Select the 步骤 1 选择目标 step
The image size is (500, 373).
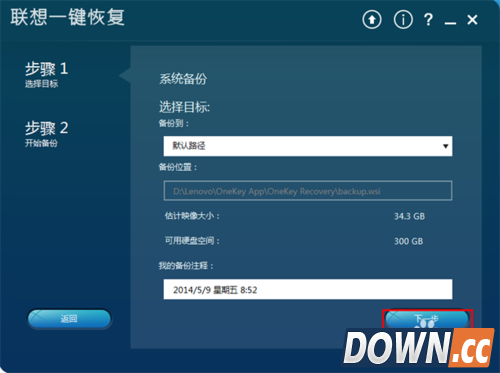tap(46, 74)
